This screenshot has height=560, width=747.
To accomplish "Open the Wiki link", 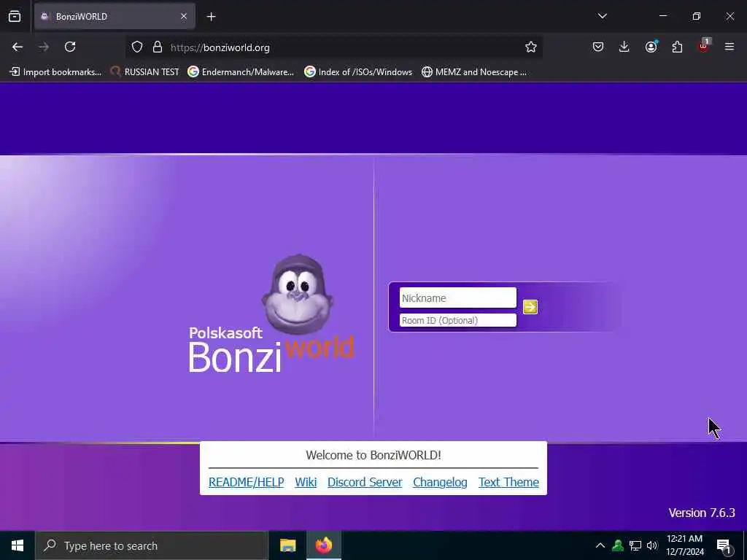I will pyautogui.click(x=306, y=482).
